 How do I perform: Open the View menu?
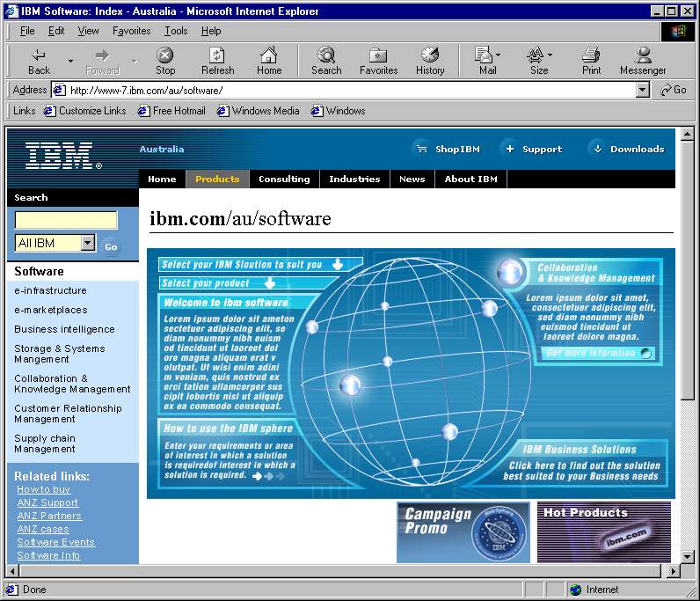(88, 31)
